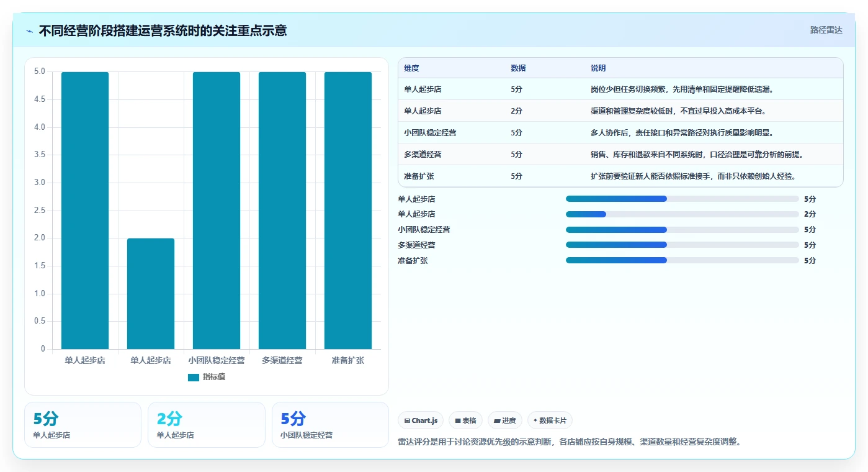The width and height of the screenshot is (868, 472).
Task: Click the bar above the 准备扩张 axis label
Action: click(x=348, y=211)
